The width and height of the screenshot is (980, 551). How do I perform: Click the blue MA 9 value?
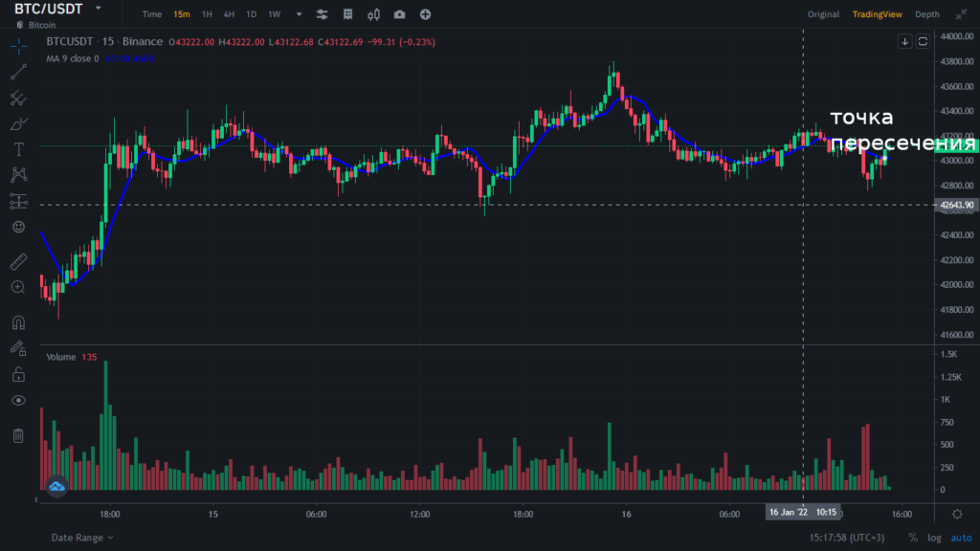point(127,58)
